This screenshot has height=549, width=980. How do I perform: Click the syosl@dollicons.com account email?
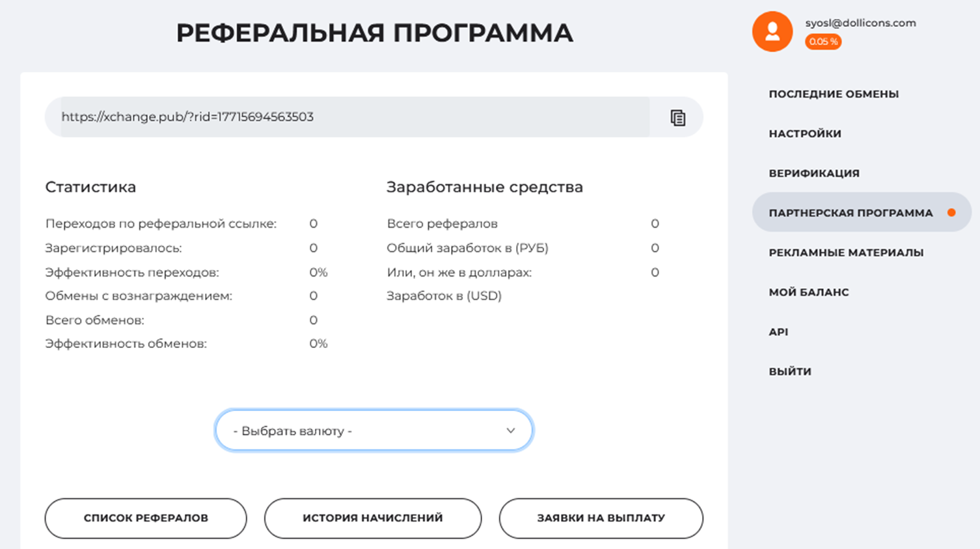coord(860,23)
